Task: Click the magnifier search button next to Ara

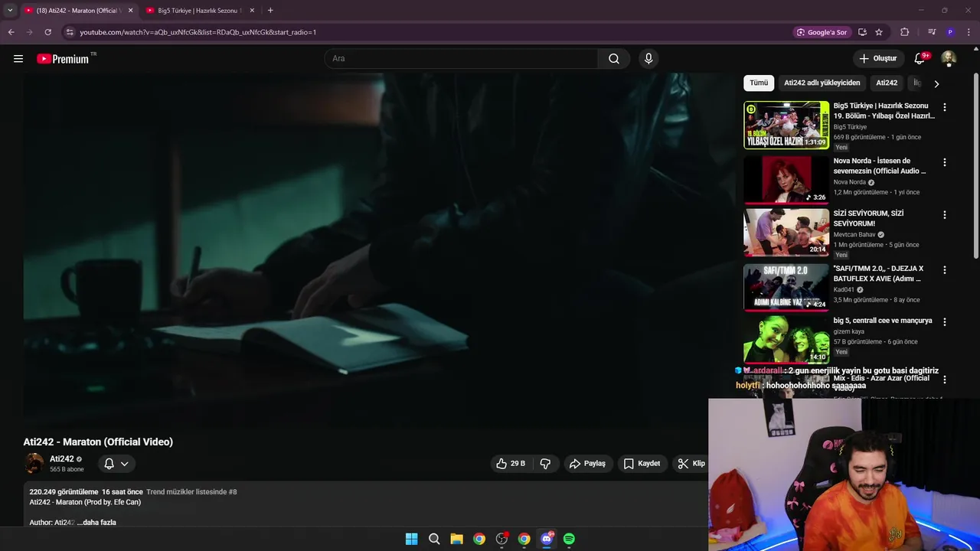Action: [x=614, y=59]
